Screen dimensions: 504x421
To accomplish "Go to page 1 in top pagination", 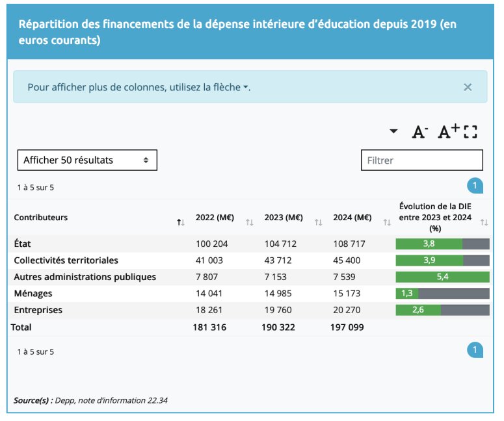I will tap(475, 186).
